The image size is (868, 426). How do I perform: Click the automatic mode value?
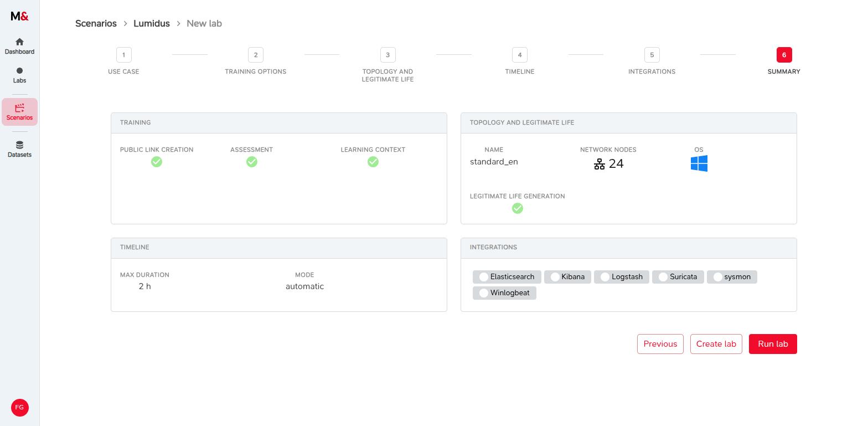point(304,286)
